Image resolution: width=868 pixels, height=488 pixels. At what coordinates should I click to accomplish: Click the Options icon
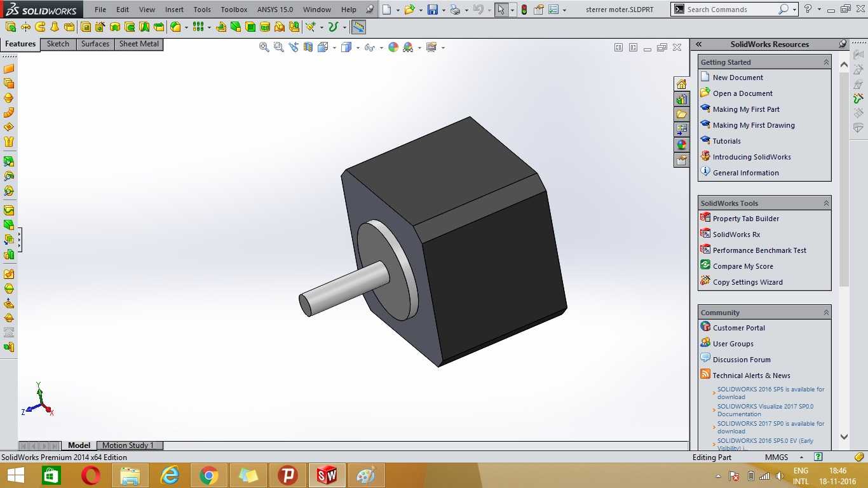click(x=553, y=10)
